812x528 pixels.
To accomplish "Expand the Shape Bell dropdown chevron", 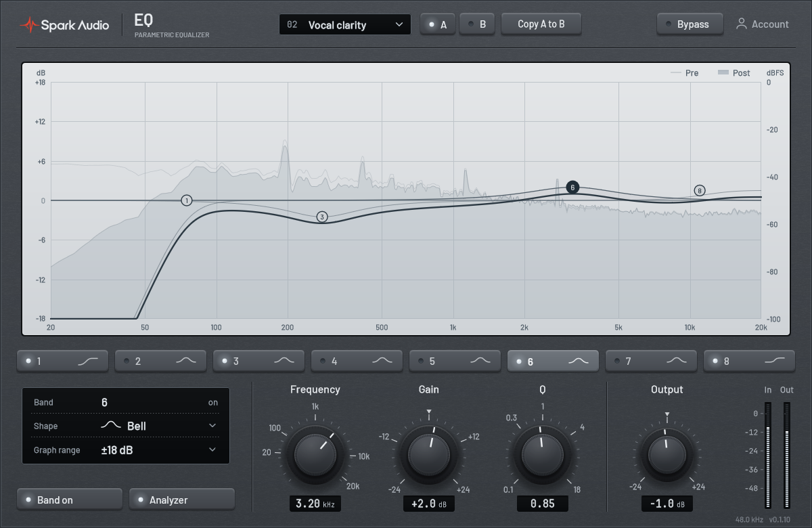I will [x=212, y=426].
